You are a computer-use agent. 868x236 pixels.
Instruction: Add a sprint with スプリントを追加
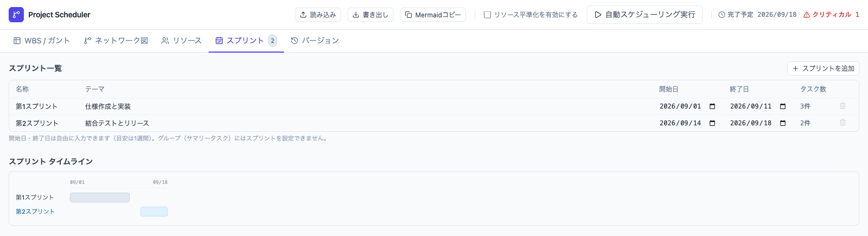[x=823, y=68]
